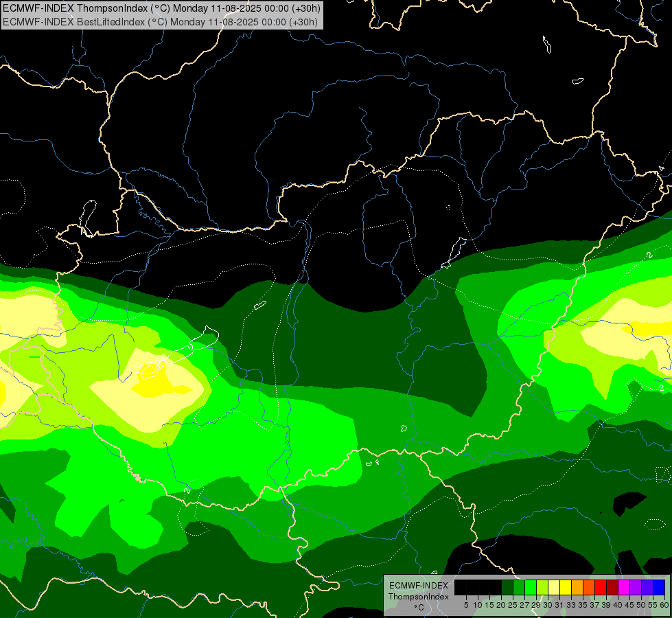This screenshot has height=618, width=672.
Task: Click the legend tick label 37
Action: [x=595, y=605]
